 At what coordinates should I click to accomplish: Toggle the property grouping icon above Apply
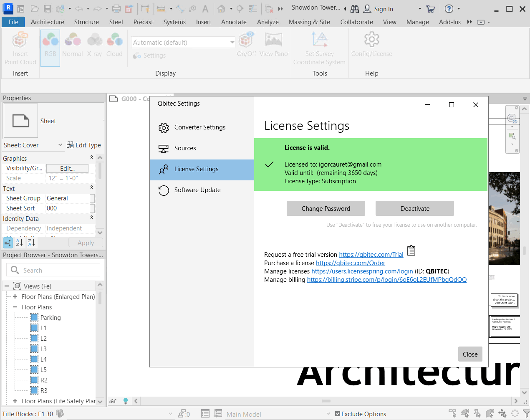8,243
